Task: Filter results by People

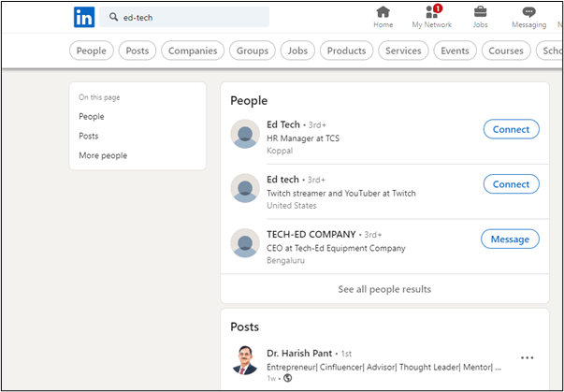Action: coord(92,51)
